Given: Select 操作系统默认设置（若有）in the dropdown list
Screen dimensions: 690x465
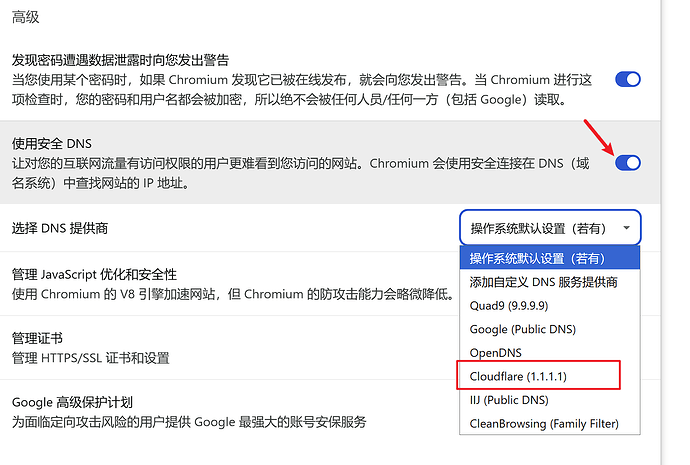Looking at the screenshot, I should click(x=550, y=258).
